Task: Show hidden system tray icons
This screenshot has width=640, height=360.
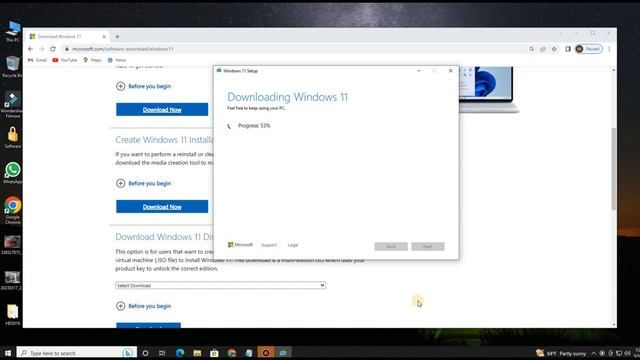Action: [593, 353]
